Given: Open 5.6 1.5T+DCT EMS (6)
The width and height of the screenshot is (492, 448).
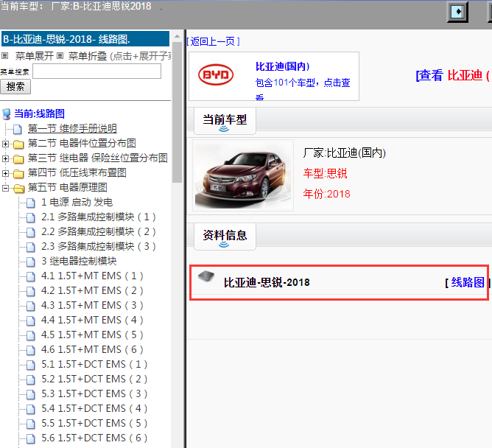Looking at the screenshot, I should coord(94,438).
